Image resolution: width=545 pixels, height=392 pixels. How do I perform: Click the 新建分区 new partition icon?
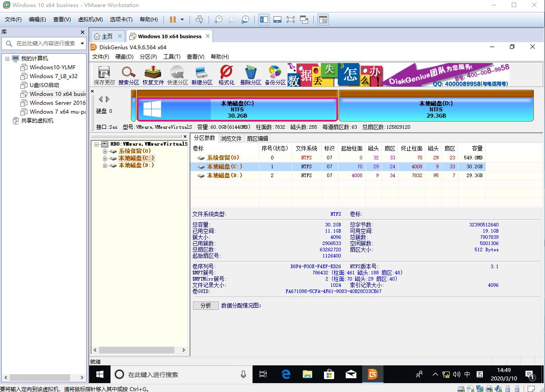202,74
